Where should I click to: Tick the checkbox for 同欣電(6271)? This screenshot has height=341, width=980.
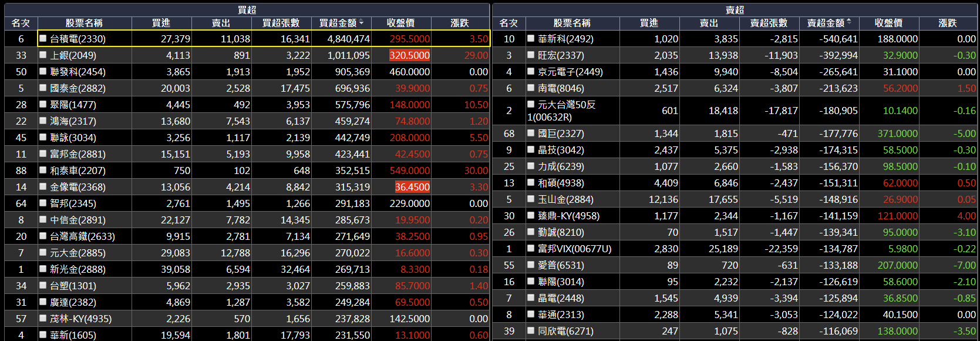pyautogui.click(x=531, y=331)
